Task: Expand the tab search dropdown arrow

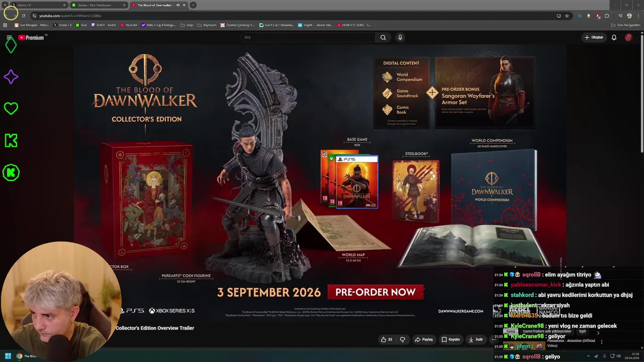Action: [x=5, y=5]
